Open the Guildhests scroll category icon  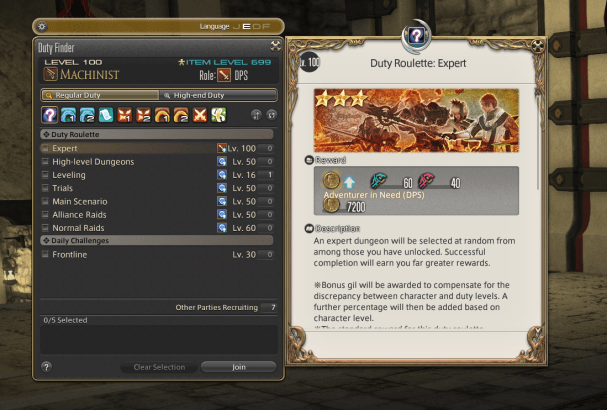pyautogui.click(x=106, y=115)
